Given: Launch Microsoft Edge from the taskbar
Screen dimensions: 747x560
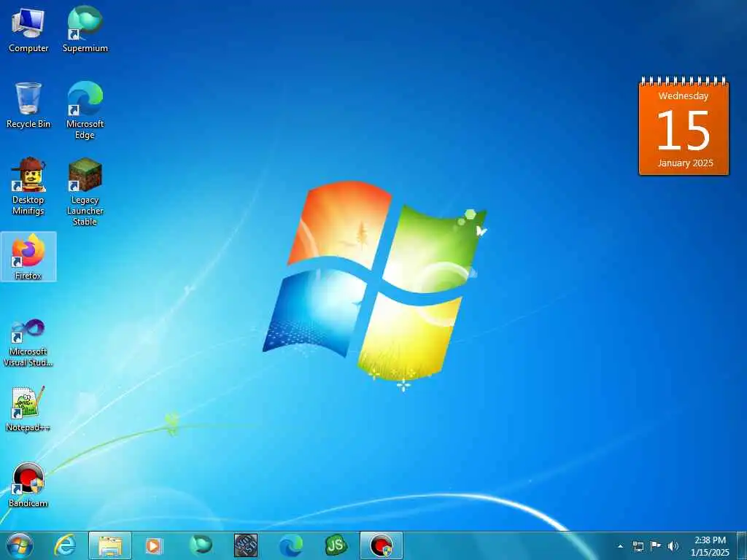Looking at the screenshot, I should 290,545.
